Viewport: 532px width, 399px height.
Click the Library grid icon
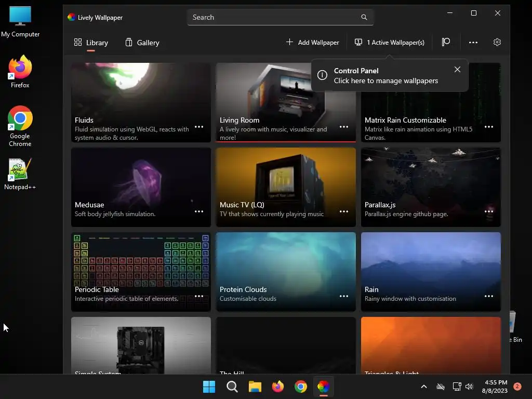click(x=78, y=42)
